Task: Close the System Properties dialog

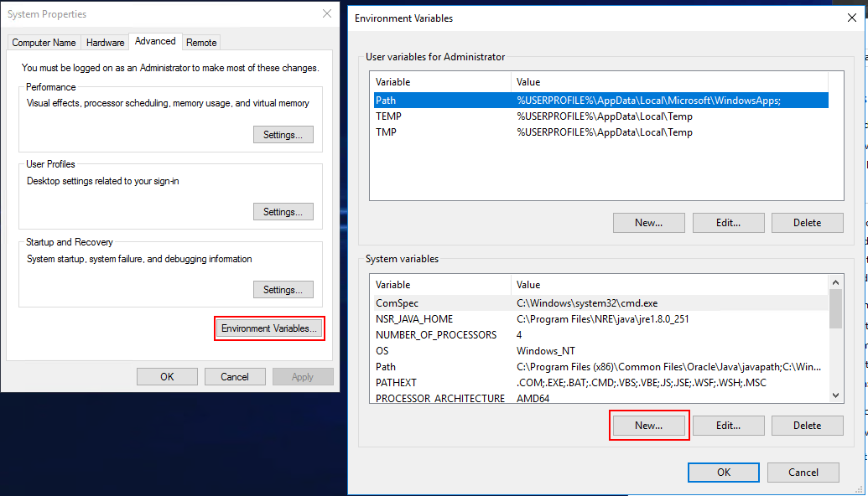Action: pyautogui.click(x=326, y=13)
